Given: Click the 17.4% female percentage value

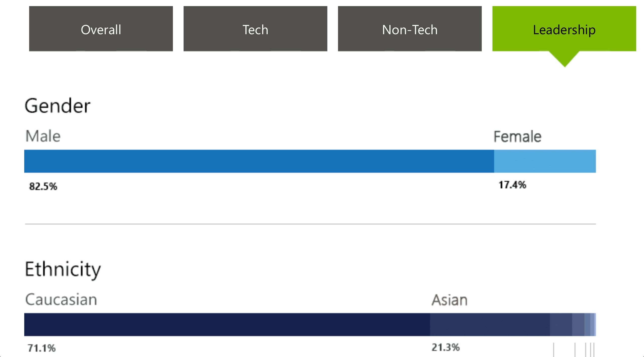Looking at the screenshot, I should (512, 185).
